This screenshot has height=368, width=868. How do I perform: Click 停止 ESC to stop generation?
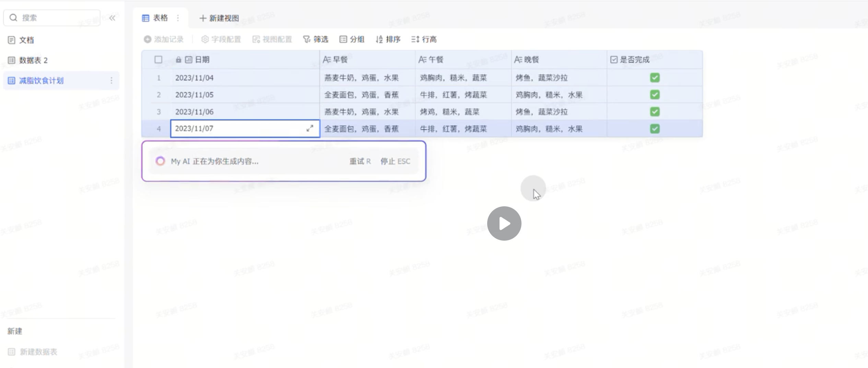[x=395, y=161]
